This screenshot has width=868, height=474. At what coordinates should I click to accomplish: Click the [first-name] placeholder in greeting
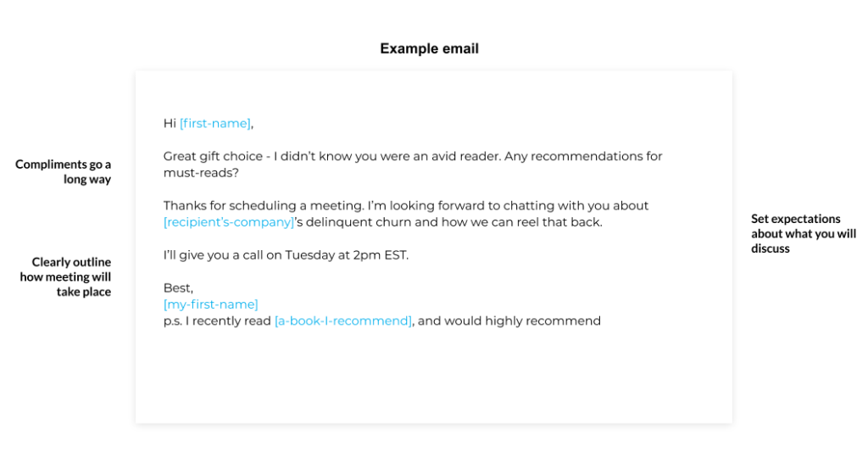pyautogui.click(x=215, y=124)
